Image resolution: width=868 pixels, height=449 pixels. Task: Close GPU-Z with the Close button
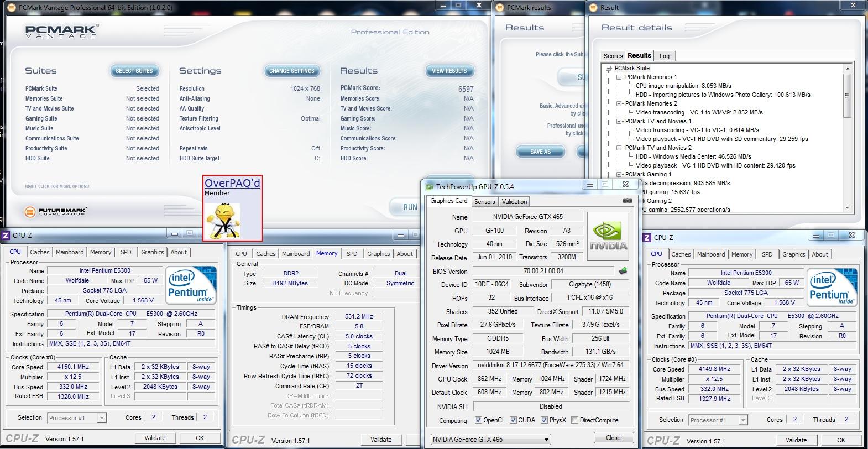point(613,438)
